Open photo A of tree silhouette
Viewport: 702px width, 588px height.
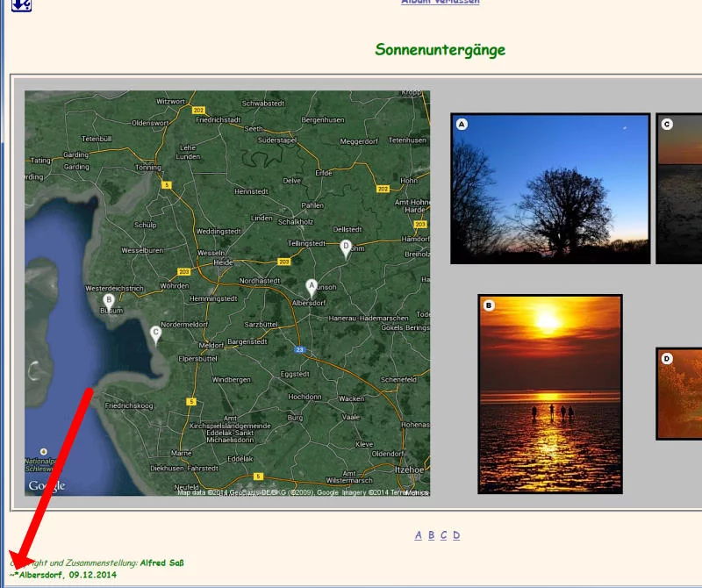tap(550, 189)
